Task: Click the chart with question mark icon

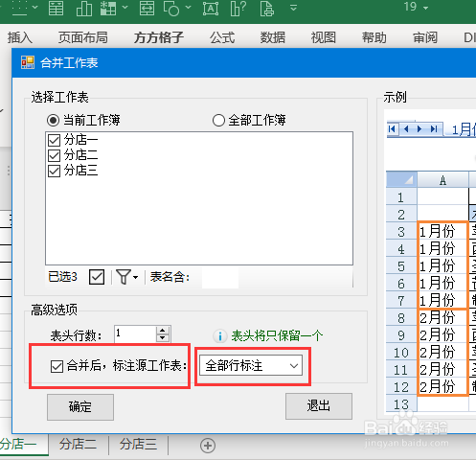Action: [238, 8]
